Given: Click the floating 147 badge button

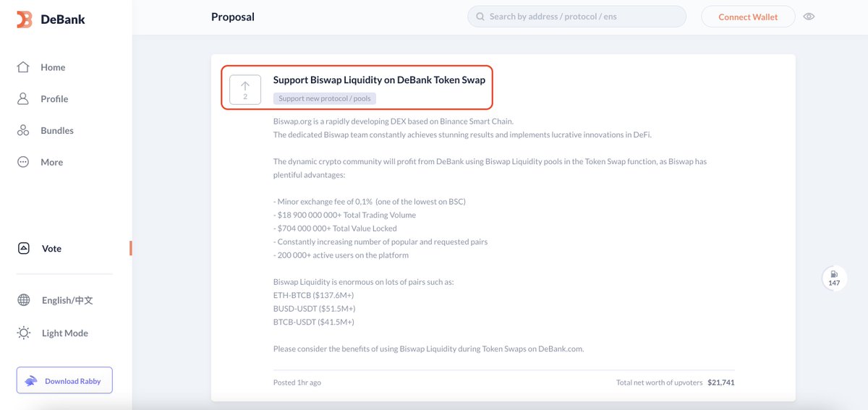Looking at the screenshot, I should pyautogui.click(x=834, y=278).
